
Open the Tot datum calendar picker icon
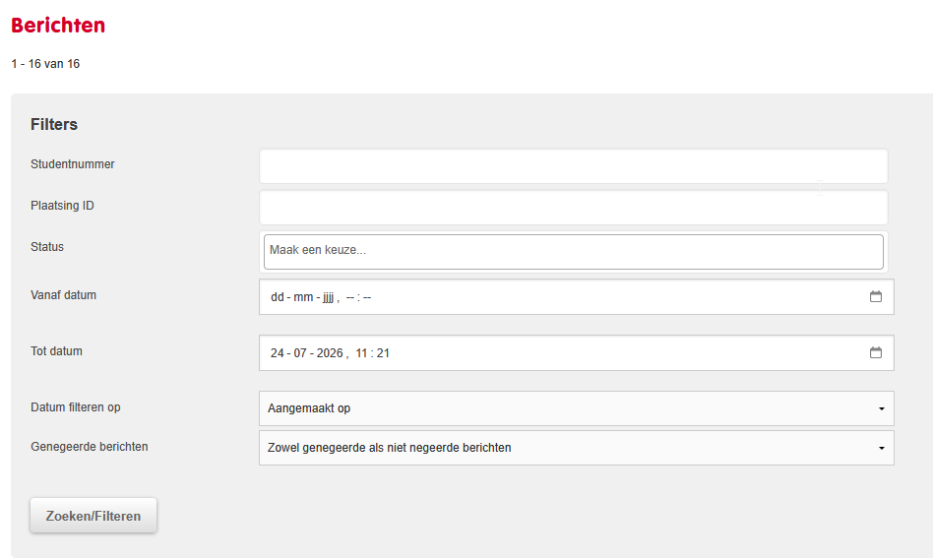(875, 353)
